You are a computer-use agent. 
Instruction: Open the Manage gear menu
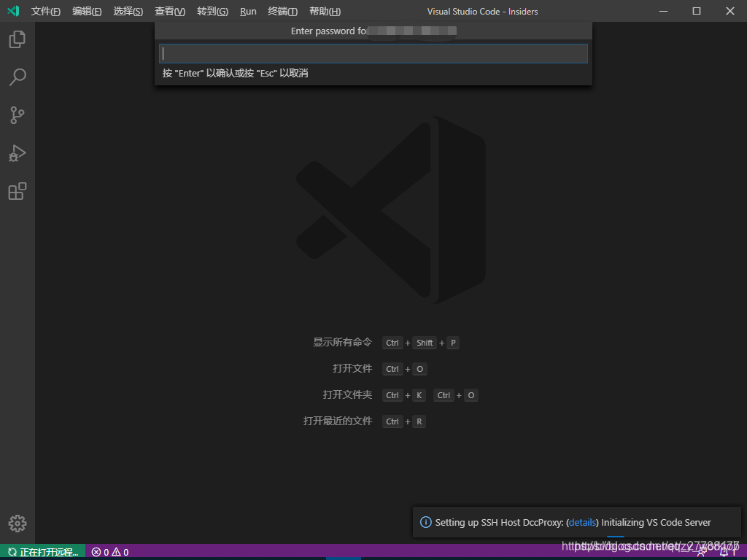pos(18,524)
